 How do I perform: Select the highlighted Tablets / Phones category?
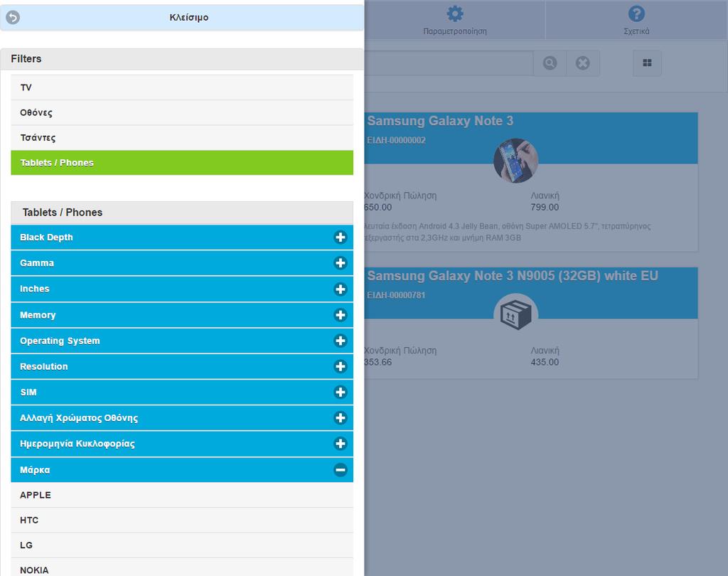point(182,163)
